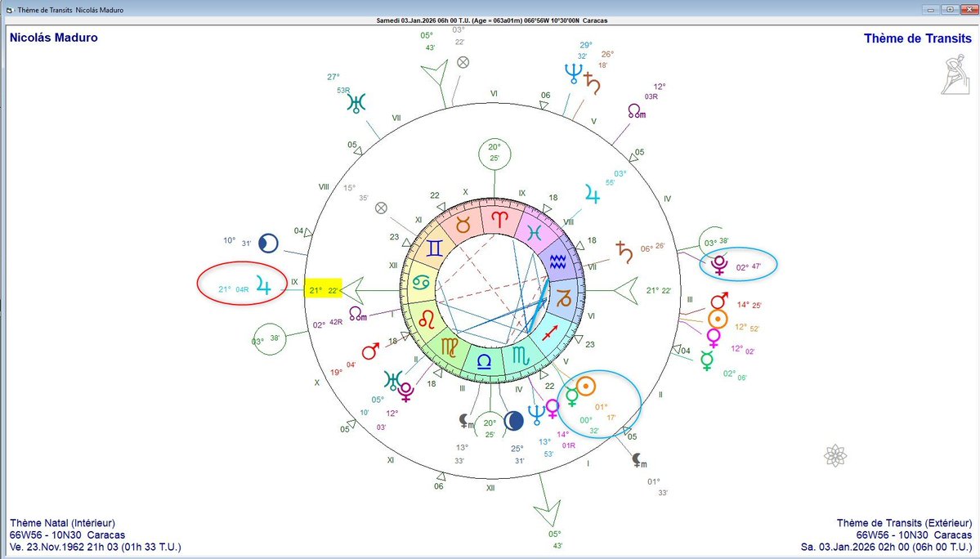Click the Cancer glyph on the wheel

pos(421,282)
